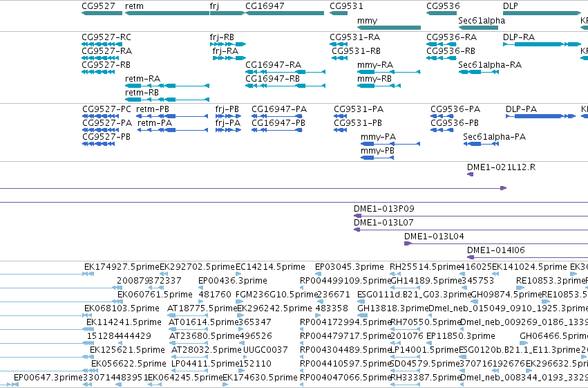The height and width of the screenshot is (388, 588).
Task: Open BAC clone DME1-013P09
Action: coord(384,209)
